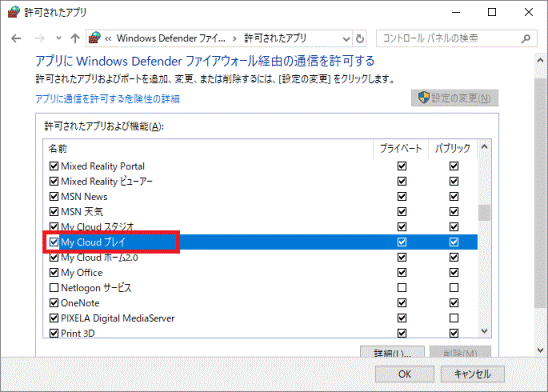This screenshot has width=548, height=392.
Task: Enable PIXELA Digital MediaServer public checkbox
Action: point(454,318)
